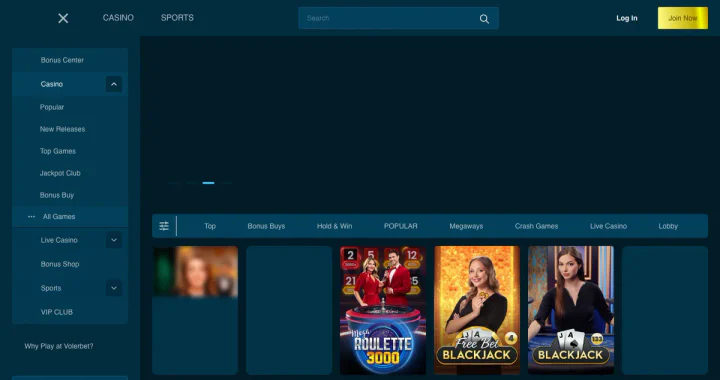Click the Log In link
Screen dimensions: 720x380
[627, 18]
